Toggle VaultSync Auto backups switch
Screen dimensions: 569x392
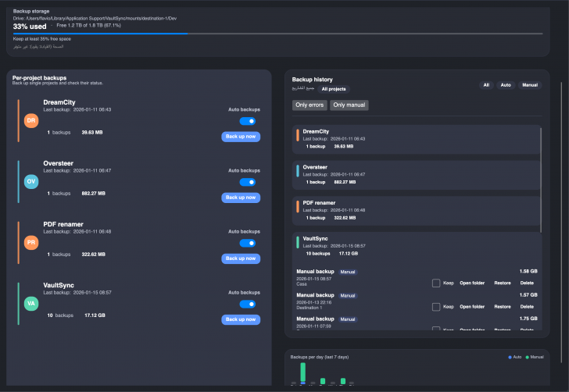248,304
